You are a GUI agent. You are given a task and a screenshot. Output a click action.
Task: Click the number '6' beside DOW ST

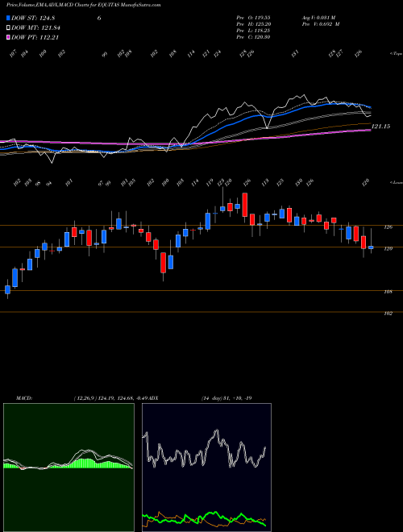tap(99, 19)
